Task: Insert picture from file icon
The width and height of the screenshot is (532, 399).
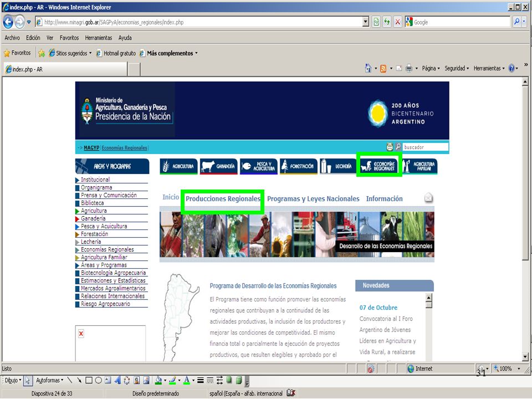Action: [146, 380]
